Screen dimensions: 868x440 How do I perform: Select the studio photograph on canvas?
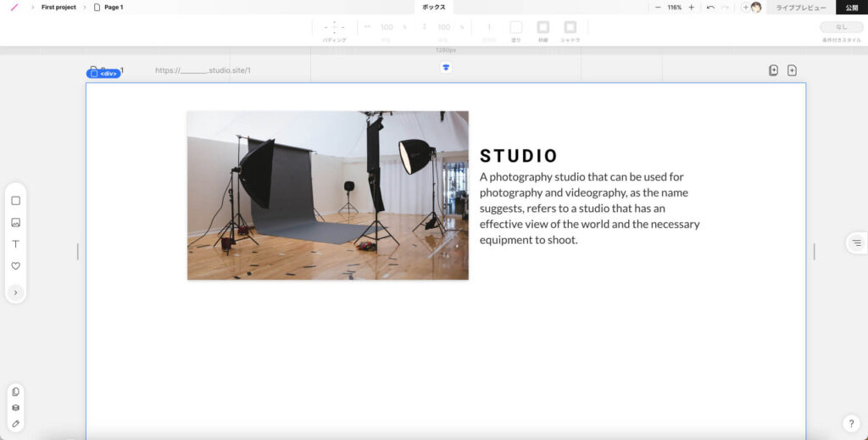coord(327,195)
